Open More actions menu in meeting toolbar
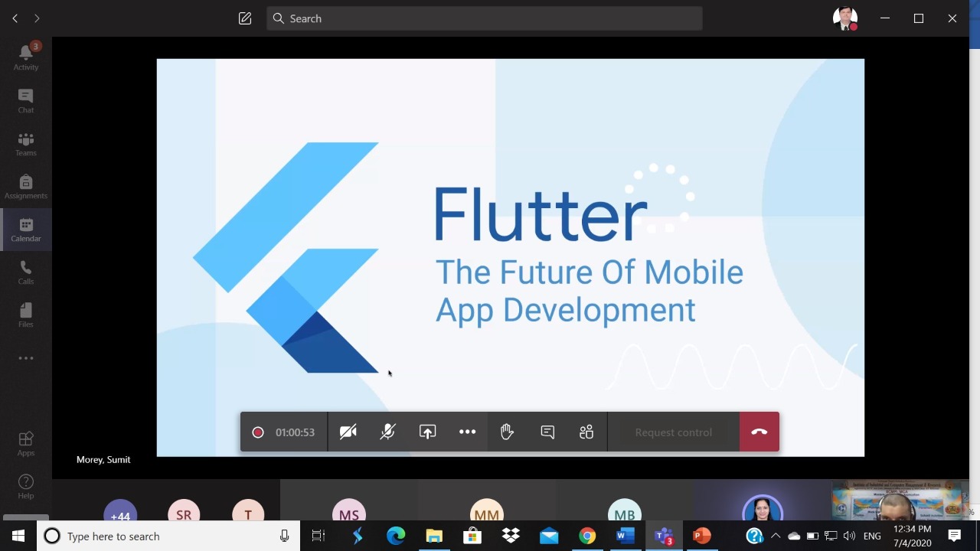The image size is (980, 551). (x=467, y=432)
